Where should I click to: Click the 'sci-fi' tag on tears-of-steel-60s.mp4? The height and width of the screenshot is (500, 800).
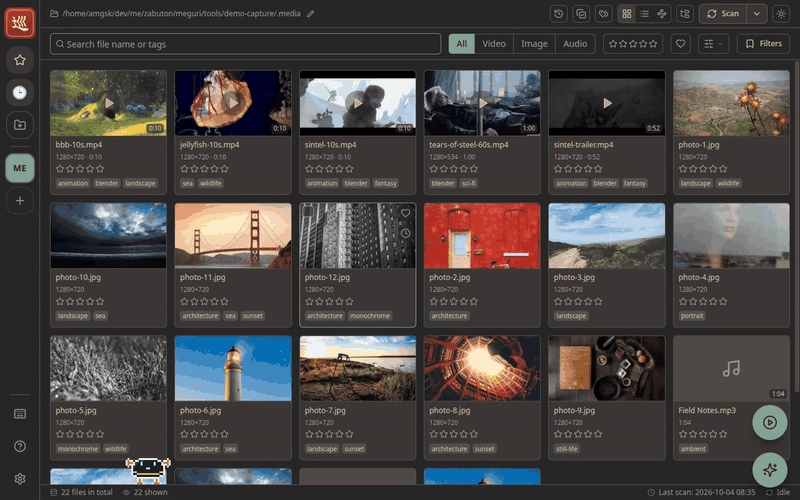(x=468, y=183)
